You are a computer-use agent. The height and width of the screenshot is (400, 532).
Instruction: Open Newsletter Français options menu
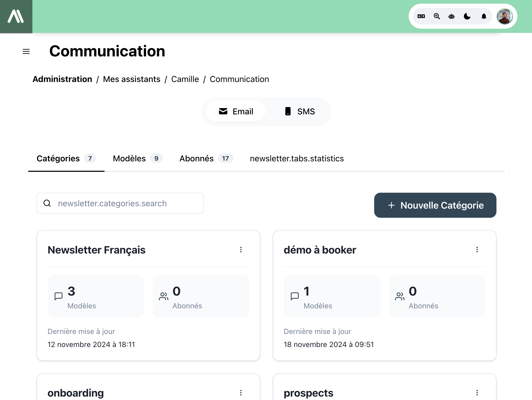(x=241, y=250)
